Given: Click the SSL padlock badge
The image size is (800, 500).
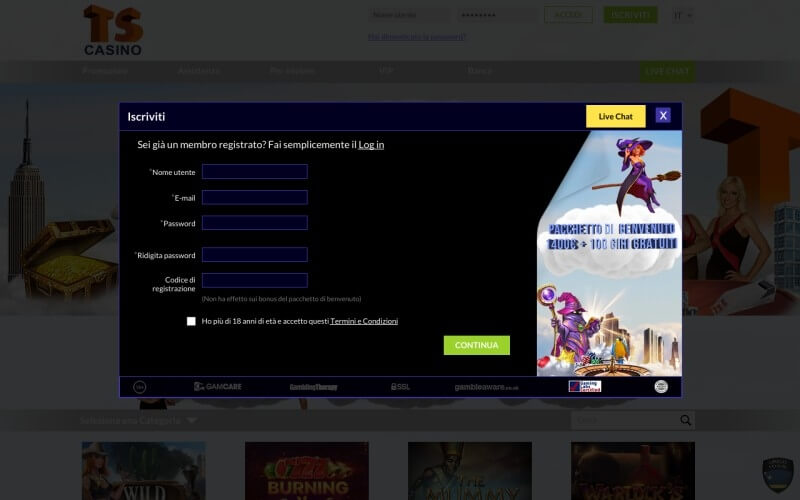Looking at the screenshot, I should 401,387.
